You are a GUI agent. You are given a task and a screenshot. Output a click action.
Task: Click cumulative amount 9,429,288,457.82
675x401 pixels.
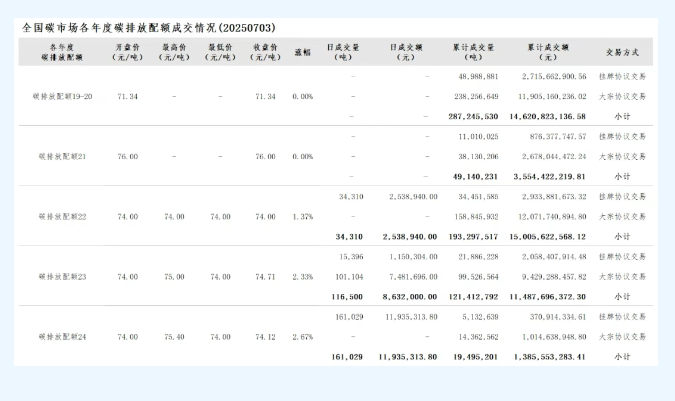tap(554, 277)
